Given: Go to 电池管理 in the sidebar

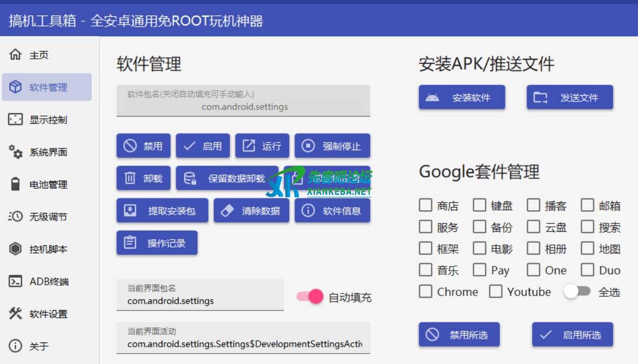Looking at the screenshot, I should [47, 184].
